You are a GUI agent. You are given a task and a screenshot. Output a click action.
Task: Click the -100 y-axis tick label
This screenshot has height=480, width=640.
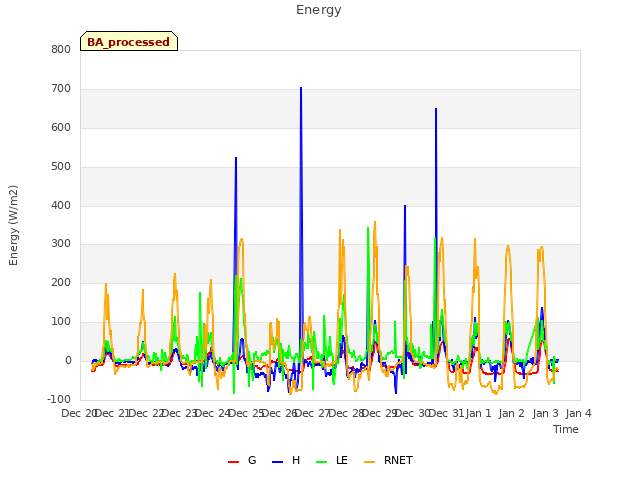tap(59, 399)
